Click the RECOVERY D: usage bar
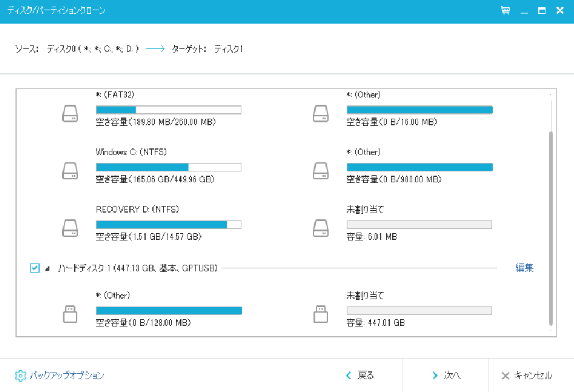 [x=168, y=225]
